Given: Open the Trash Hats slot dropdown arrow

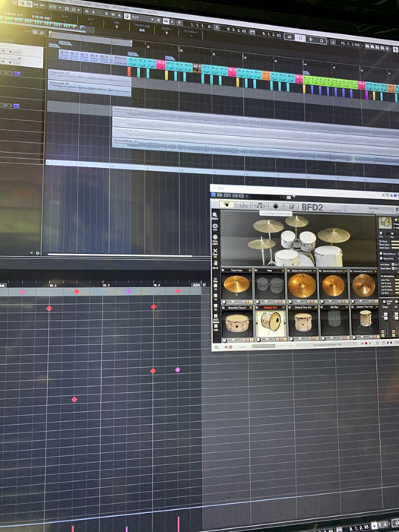Looking at the screenshot, I should point(233,302).
